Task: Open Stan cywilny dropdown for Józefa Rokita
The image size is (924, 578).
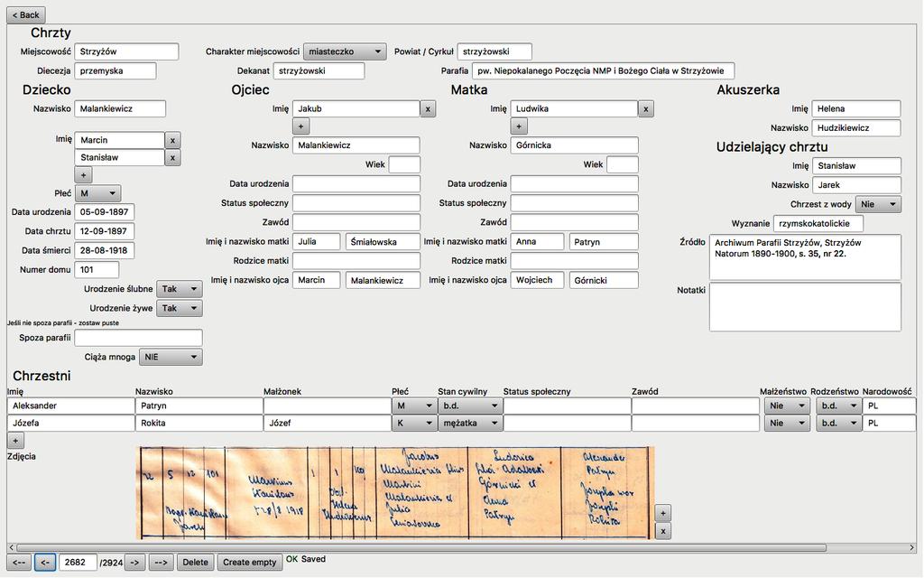Action: coord(469,424)
